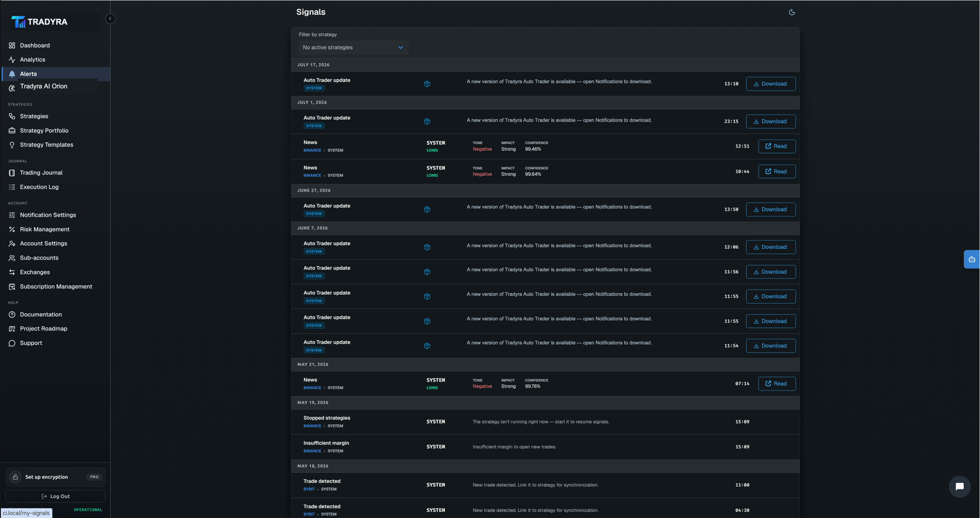980x518 pixels.
Task: Download the 11:56 Auto Trader update
Action: coord(771,272)
